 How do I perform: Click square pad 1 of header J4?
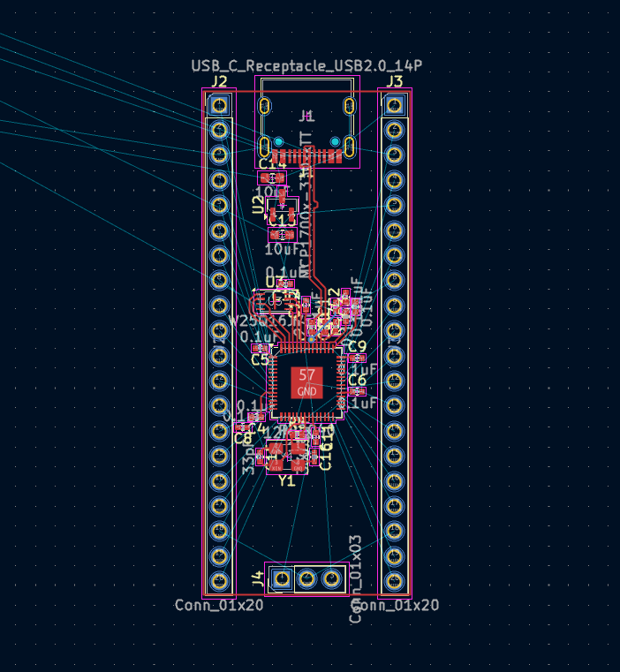[282, 578]
